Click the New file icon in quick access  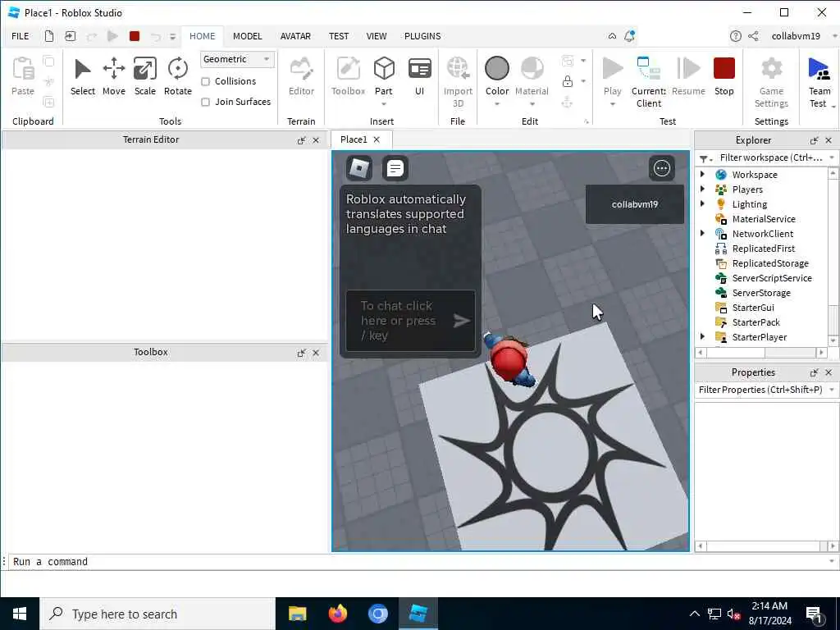pos(48,36)
